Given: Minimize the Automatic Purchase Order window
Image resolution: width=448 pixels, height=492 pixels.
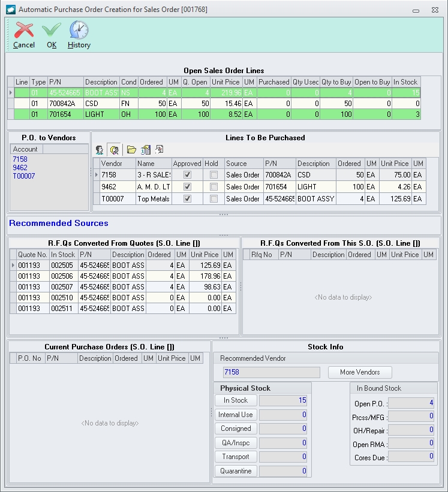Looking at the screenshot, I should point(416,11).
